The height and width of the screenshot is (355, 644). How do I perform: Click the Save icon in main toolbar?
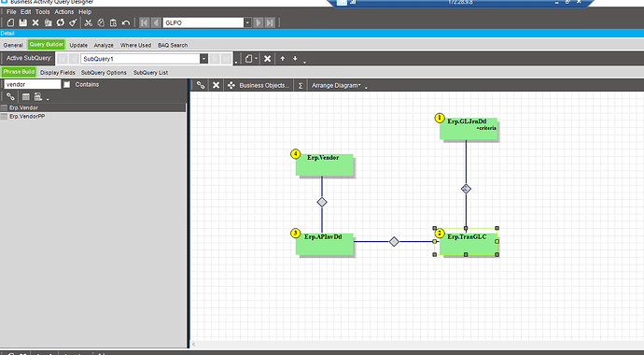coord(23,22)
